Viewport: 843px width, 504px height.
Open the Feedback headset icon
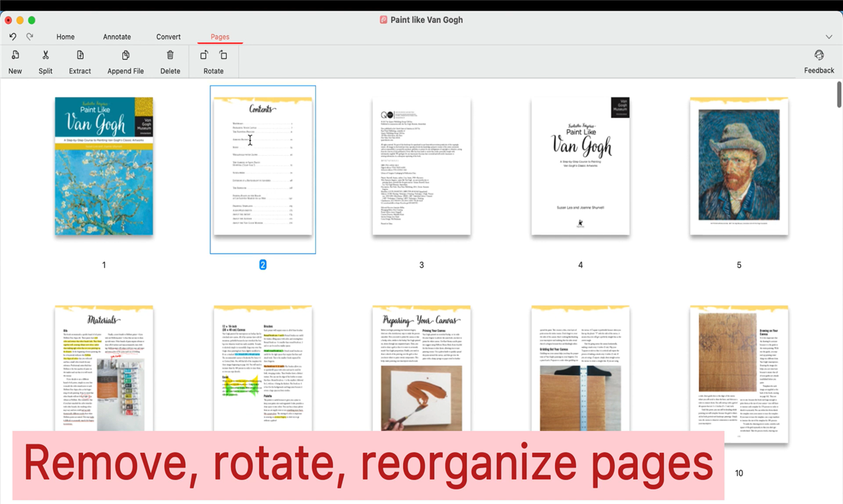819,55
